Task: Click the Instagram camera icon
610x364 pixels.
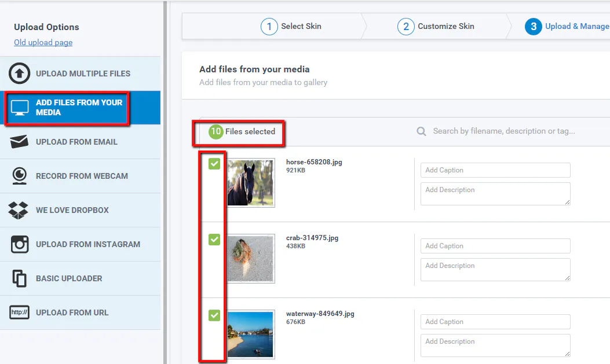Action: coord(20,244)
